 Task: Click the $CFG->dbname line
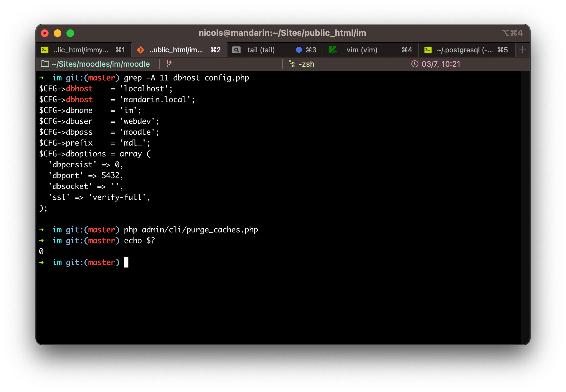(x=90, y=110)
